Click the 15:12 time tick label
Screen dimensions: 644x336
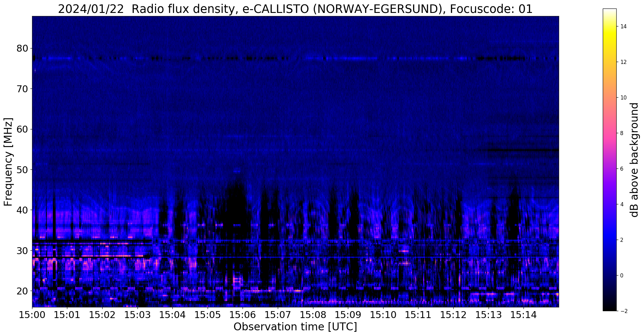[453, 315]
